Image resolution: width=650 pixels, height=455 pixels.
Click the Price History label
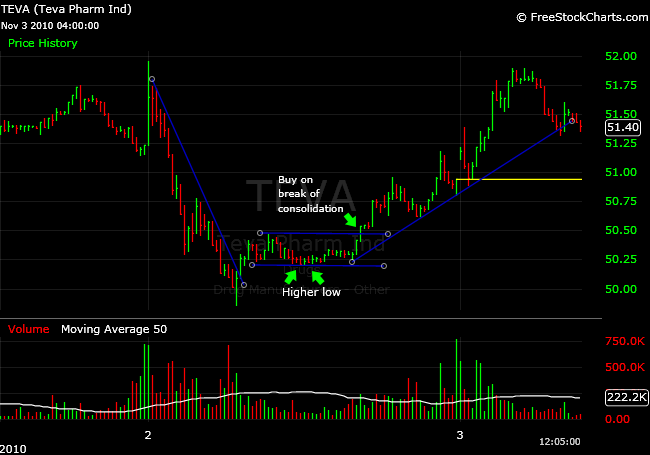click(x=43, y=43)
